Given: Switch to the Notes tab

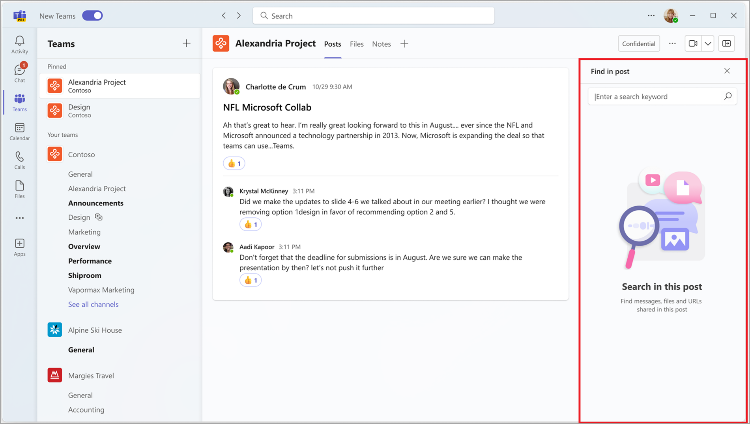Looking at the screenshot, I should tap(381, 44).
